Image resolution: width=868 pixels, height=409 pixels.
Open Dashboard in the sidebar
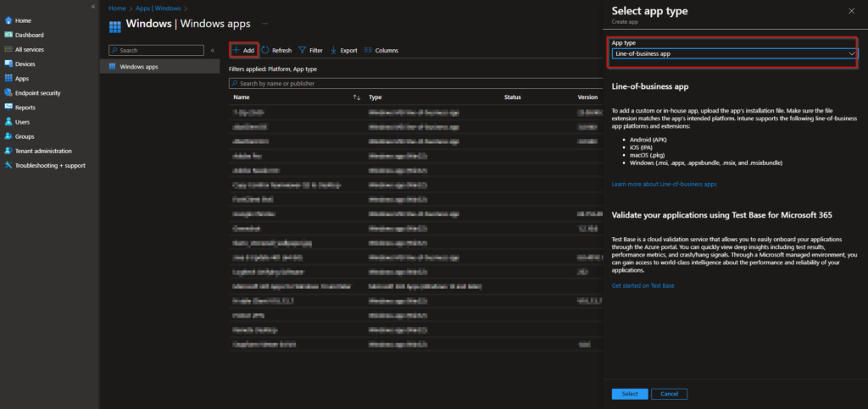tap(25, 35)
